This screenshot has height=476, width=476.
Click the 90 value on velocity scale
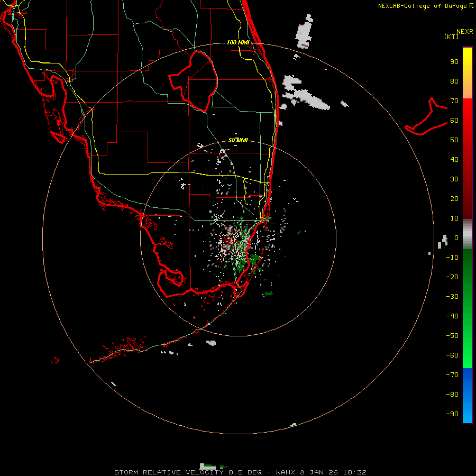pos(454,62)
